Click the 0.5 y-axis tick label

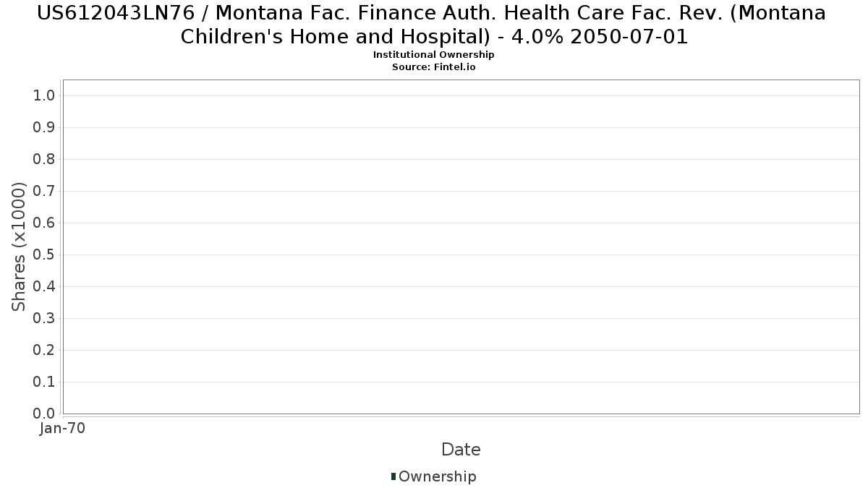[44, 255]
